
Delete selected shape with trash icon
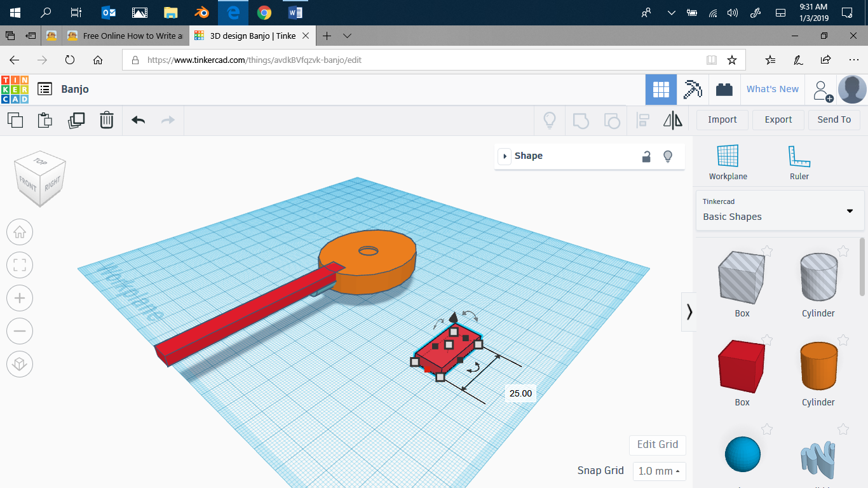(107, 119)
